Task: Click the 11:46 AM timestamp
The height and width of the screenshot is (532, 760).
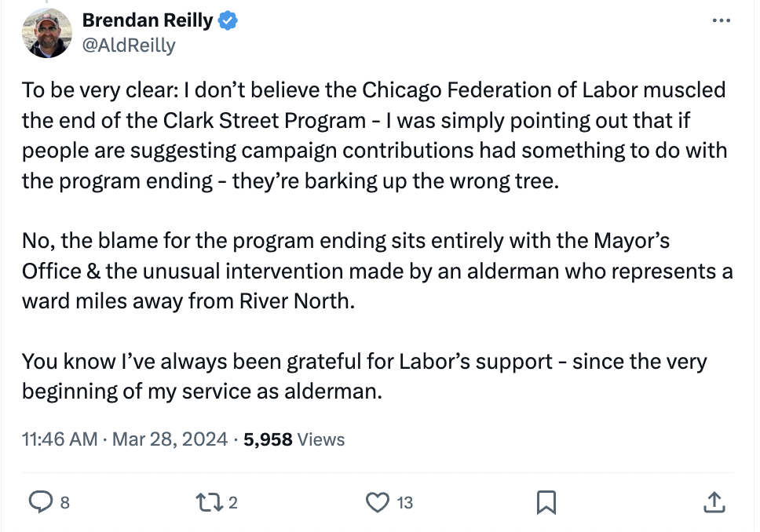Action: pyautogui.click(x=60, y=439)
